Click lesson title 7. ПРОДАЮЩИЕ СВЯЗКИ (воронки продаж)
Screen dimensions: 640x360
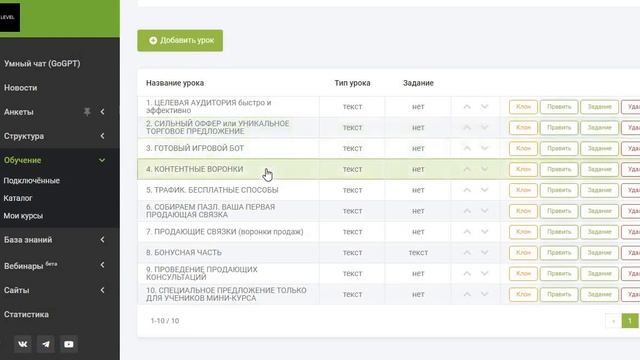(224, 231)
